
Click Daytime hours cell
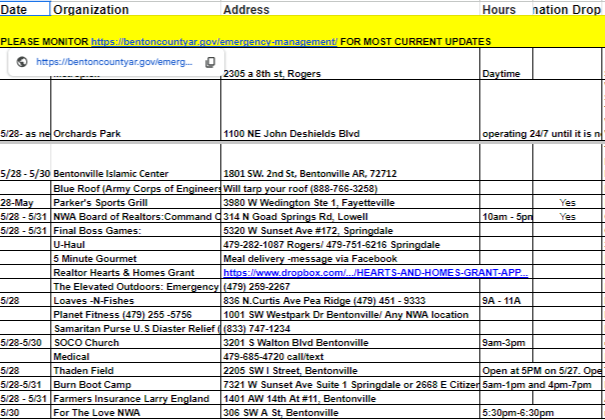point(506,64)
